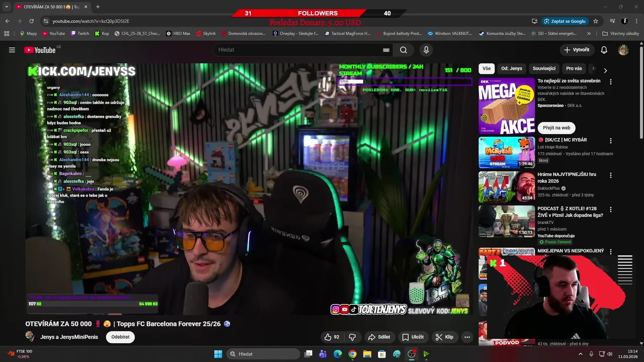
Task: Open Jenys a JenysMiniPenis channel name
Action: pos(69,337)
